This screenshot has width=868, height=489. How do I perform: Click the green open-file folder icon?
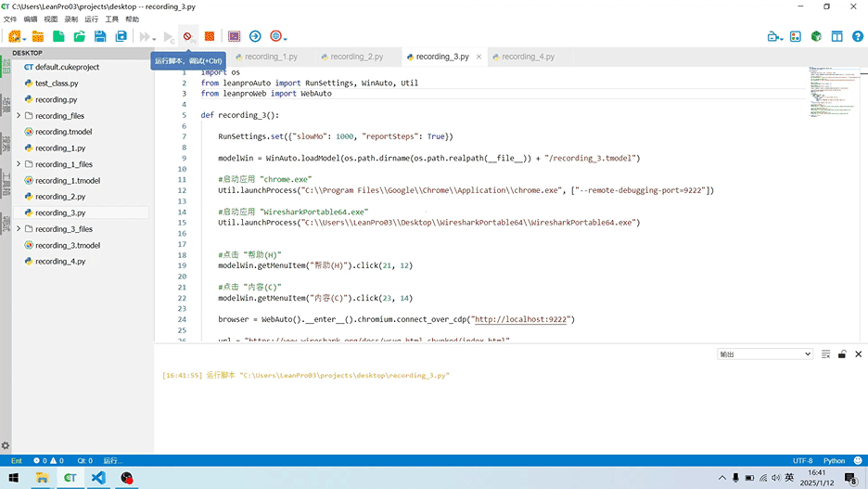pyautogui.click(x=79, y=36)
